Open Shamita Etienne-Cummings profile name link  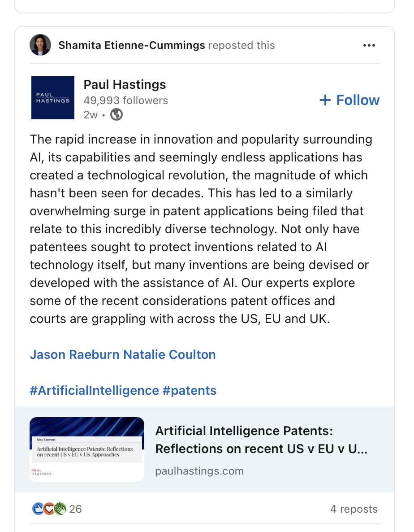[x=132, y=45]
